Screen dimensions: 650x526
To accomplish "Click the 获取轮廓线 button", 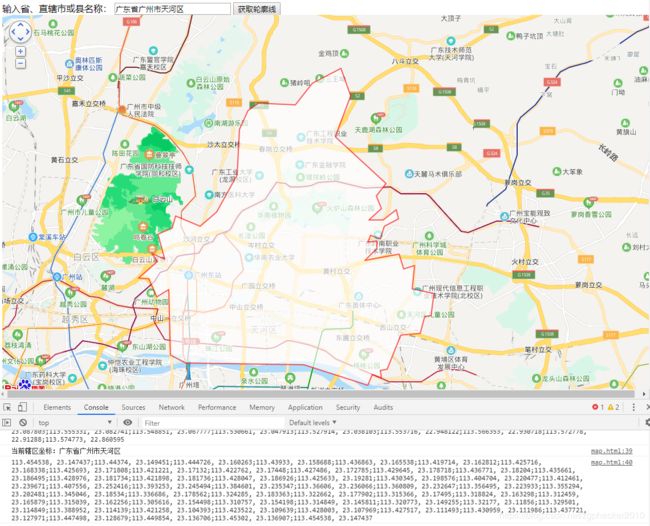I will [257, 9].
